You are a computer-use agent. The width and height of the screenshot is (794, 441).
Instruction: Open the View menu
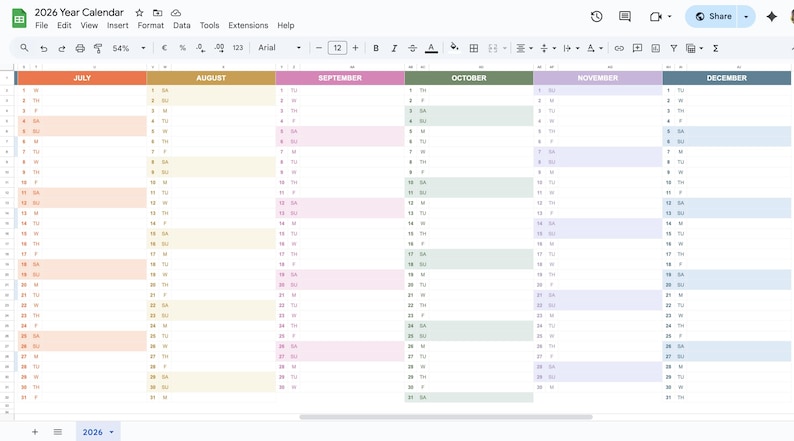[x=89, y=25]
